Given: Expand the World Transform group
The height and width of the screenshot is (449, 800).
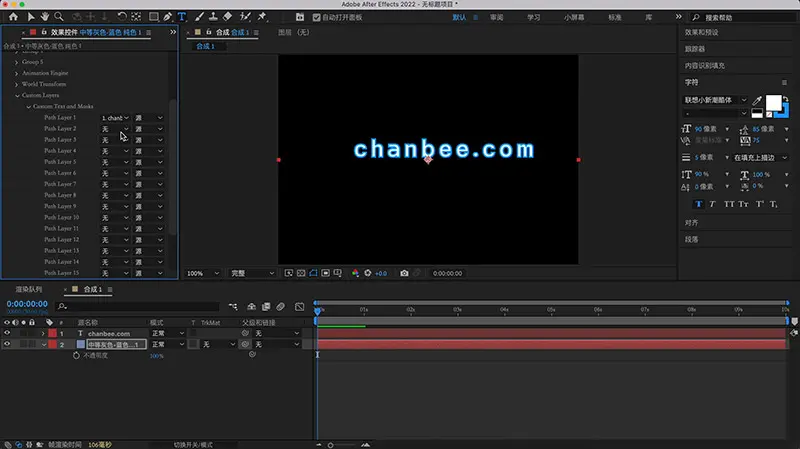Looking at the screenshot, I should (x=16, y=85).
